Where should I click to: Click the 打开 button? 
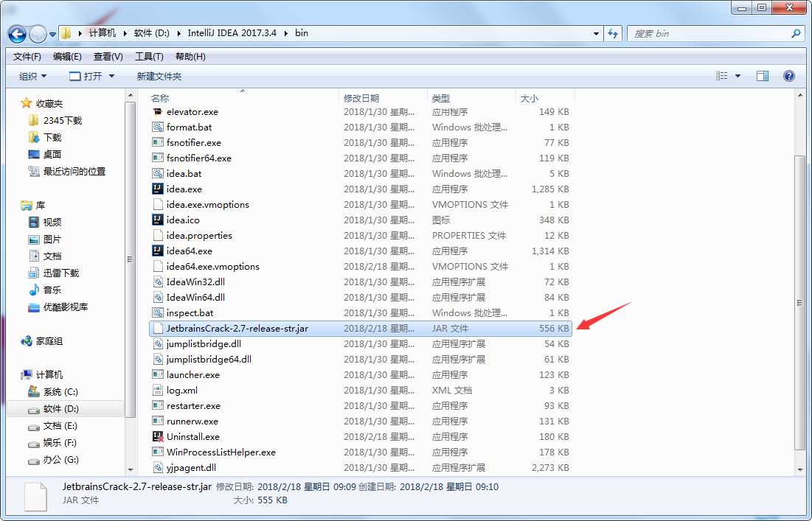(86, 77)
